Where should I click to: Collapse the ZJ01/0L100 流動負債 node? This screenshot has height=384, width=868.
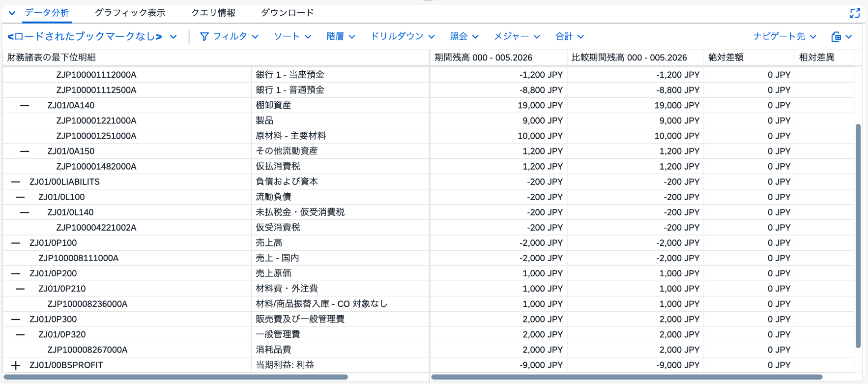[x=20, y=197]
